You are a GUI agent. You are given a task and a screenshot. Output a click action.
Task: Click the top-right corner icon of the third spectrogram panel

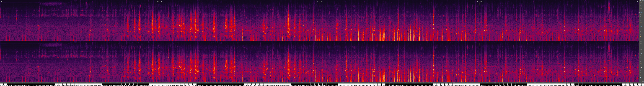point(477,2)
